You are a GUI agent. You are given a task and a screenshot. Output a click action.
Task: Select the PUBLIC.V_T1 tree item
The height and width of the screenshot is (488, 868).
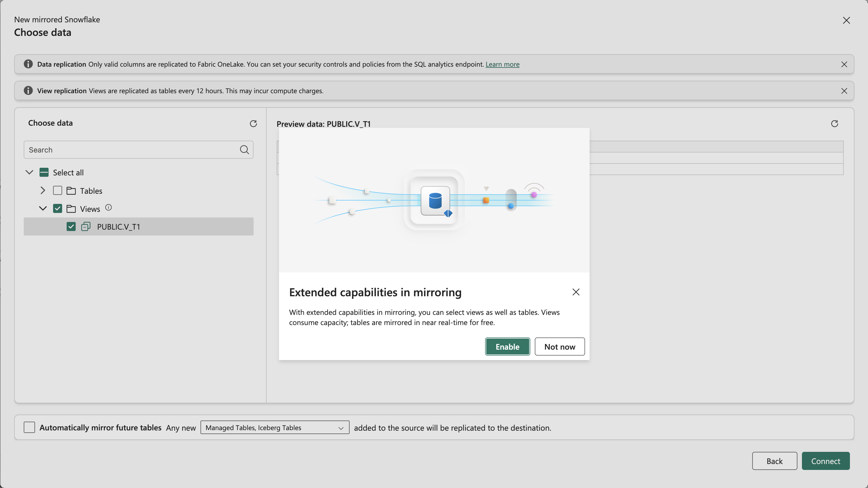pos(118,227)
